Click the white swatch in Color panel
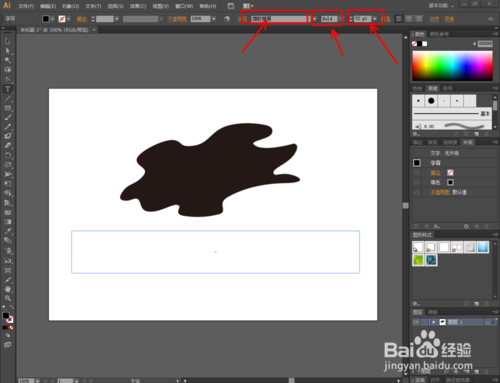The width and height of the screenshot is (500, 383). pos(425,44)
